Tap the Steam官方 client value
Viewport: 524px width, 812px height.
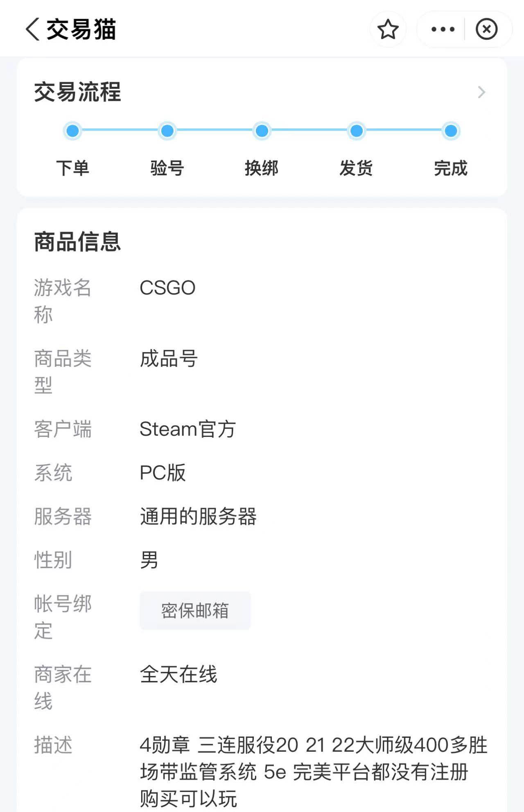point(187,429)
